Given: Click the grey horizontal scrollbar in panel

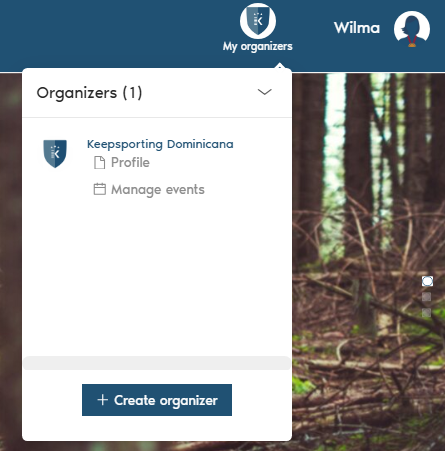Looking at the screenshot, I should point(157,363).
